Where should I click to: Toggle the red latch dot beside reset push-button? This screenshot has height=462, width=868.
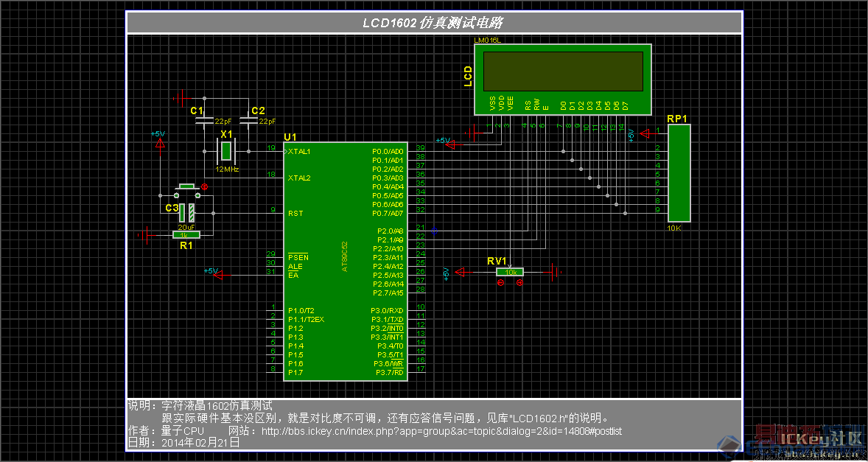(x=204, y=187)
